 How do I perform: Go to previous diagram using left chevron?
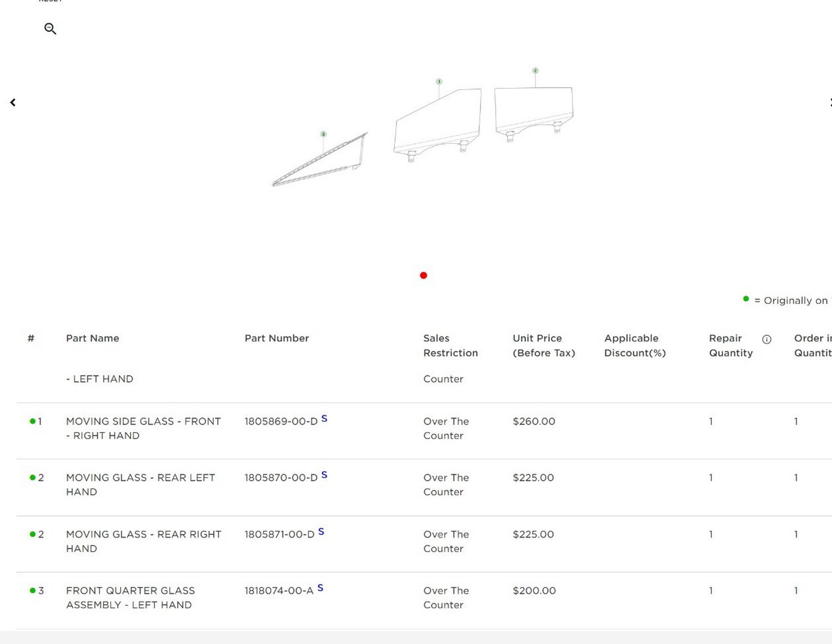click(x=13, y=102)
